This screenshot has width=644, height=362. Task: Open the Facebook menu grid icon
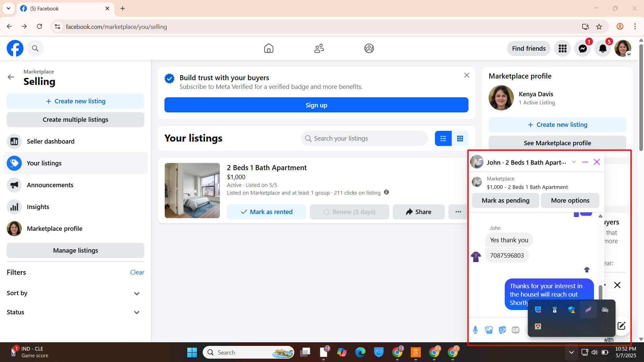[x=562, y=49]
